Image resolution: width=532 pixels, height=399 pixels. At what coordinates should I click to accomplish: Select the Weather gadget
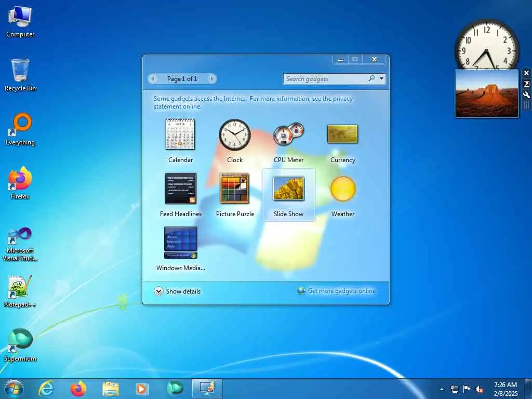click(343, 189)
